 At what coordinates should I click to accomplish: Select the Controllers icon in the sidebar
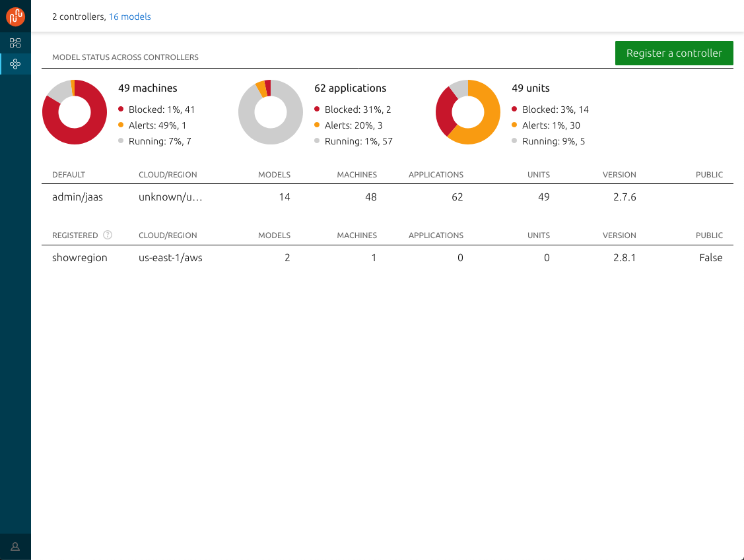[15, 63]
